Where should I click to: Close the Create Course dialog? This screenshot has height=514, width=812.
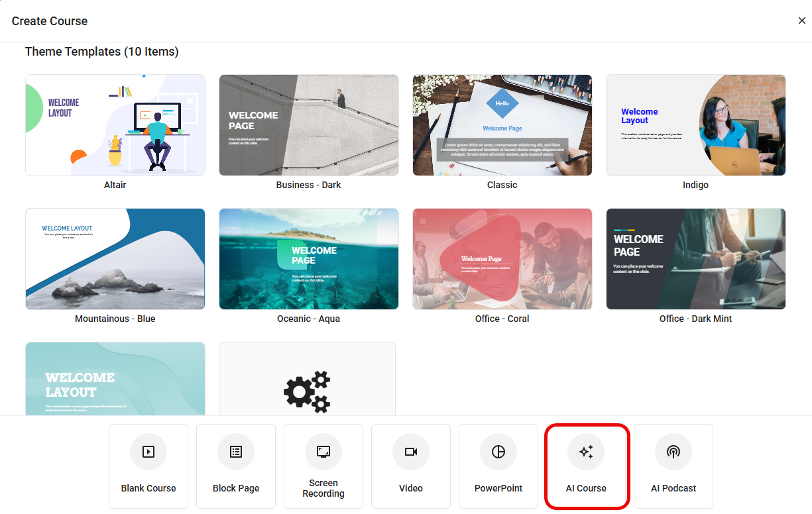coord(802,21)
